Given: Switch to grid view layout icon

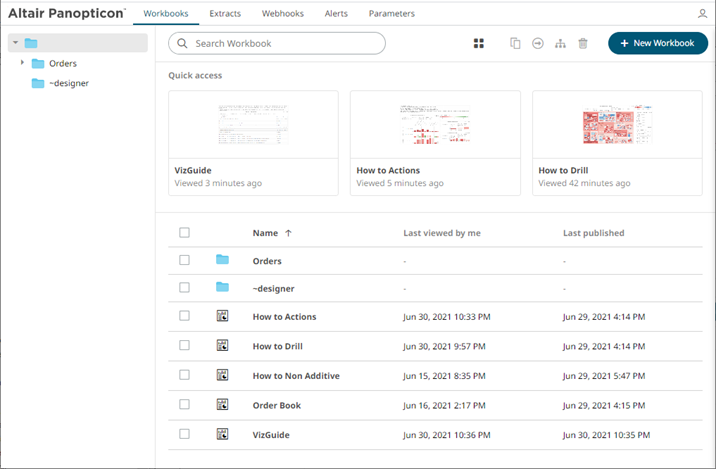Looking at the screenshot, I should [x=478, y=44].
